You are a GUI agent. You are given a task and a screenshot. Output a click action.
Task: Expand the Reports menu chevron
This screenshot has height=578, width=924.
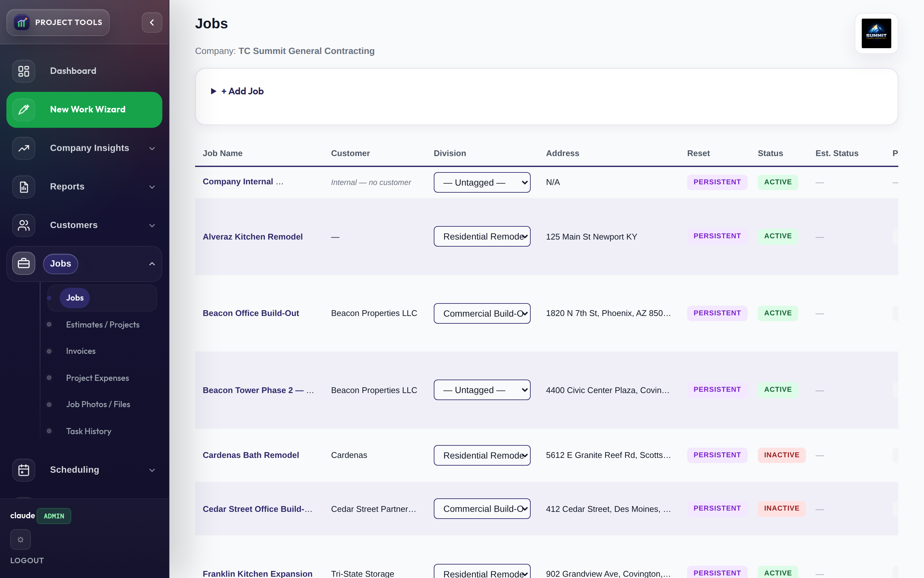[x=152, y=187]
